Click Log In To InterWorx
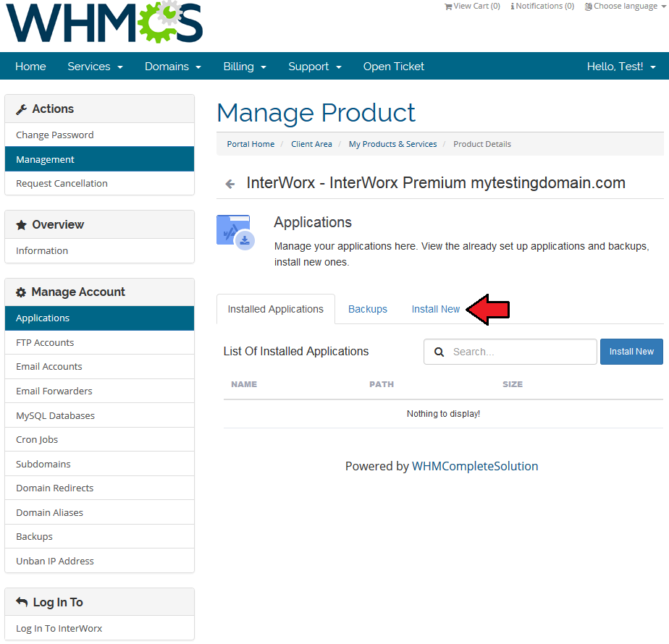This screenshot has width=669, height=644. (99, 628)
